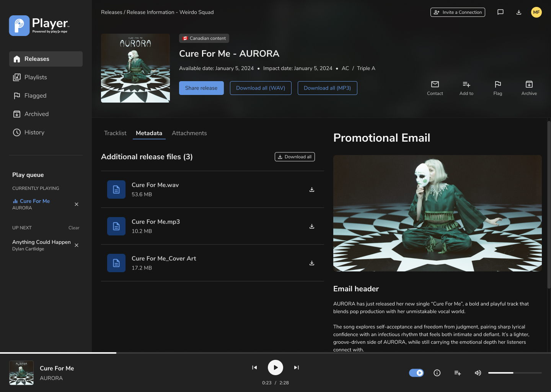The image size is (551, 392).
Task: Download the Cure For Me_Cover Art file
Action: [x=312, y=263]
